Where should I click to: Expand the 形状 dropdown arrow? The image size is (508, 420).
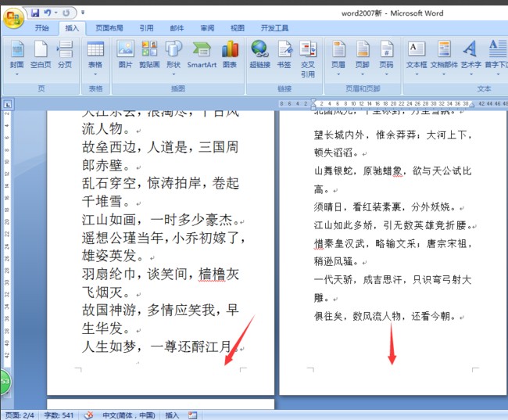click(174, 74)
